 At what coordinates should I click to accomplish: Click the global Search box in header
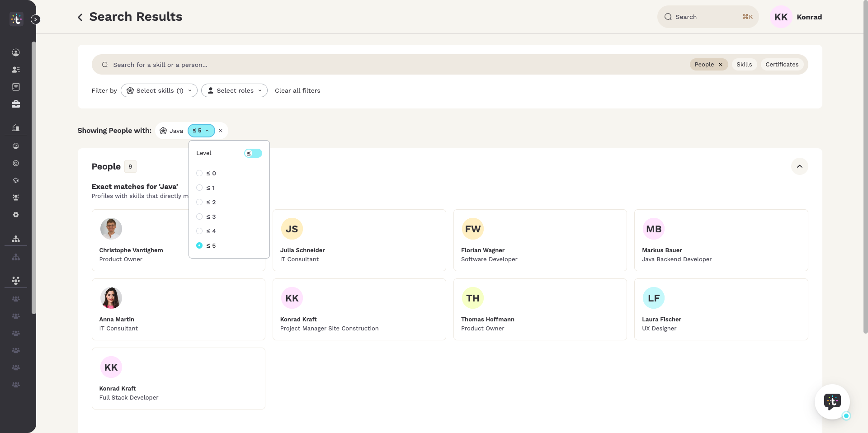coord(708,17)
